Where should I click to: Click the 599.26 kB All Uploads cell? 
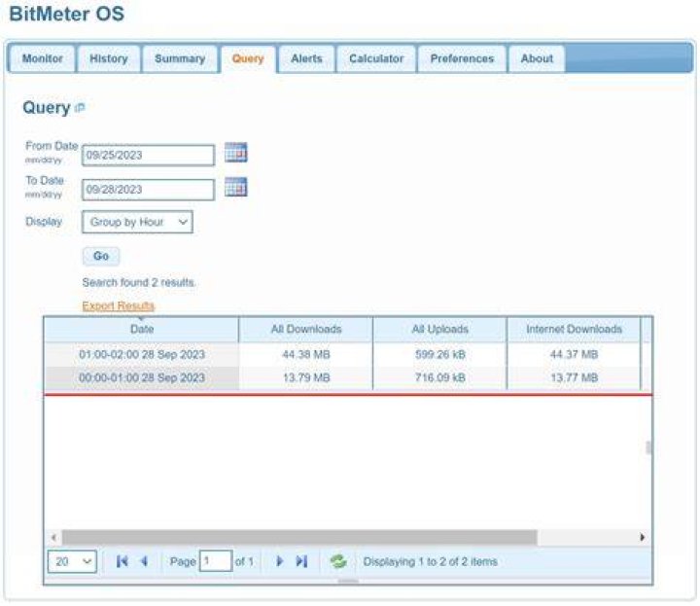(439, 355)
